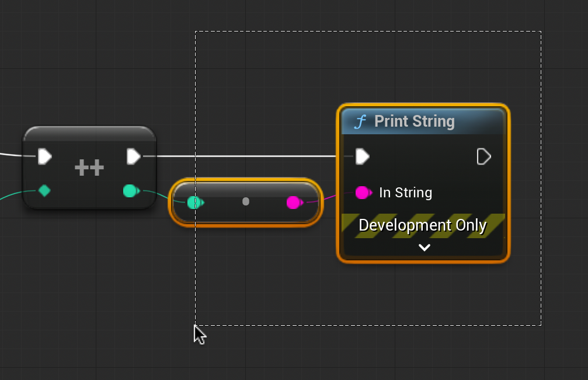
Task: Click the magenta In String input pin
Action: 363,192
